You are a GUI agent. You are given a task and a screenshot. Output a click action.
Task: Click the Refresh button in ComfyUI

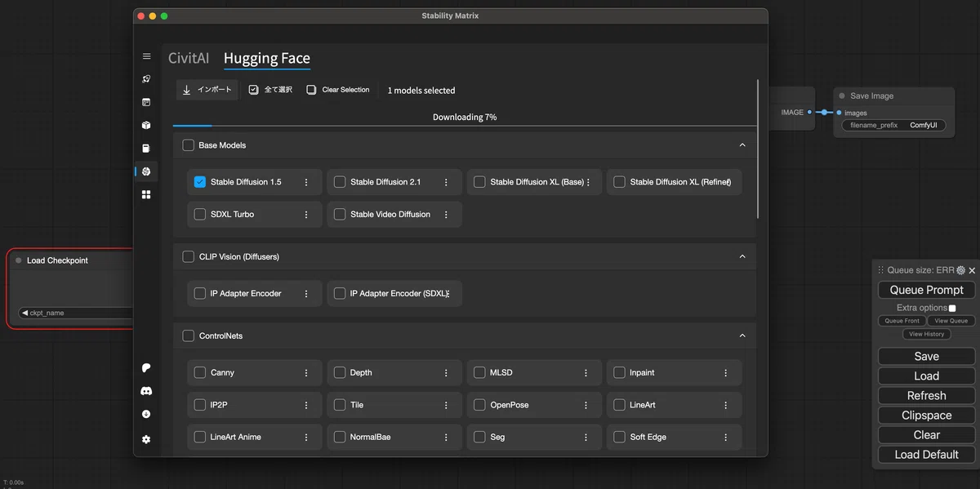[927, 395]
